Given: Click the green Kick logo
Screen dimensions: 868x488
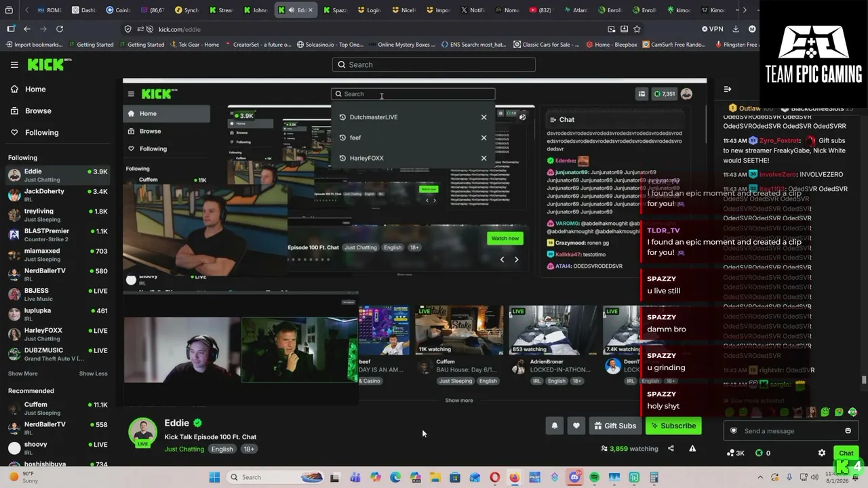Looking at the screenshot, I should coord(49,64).
